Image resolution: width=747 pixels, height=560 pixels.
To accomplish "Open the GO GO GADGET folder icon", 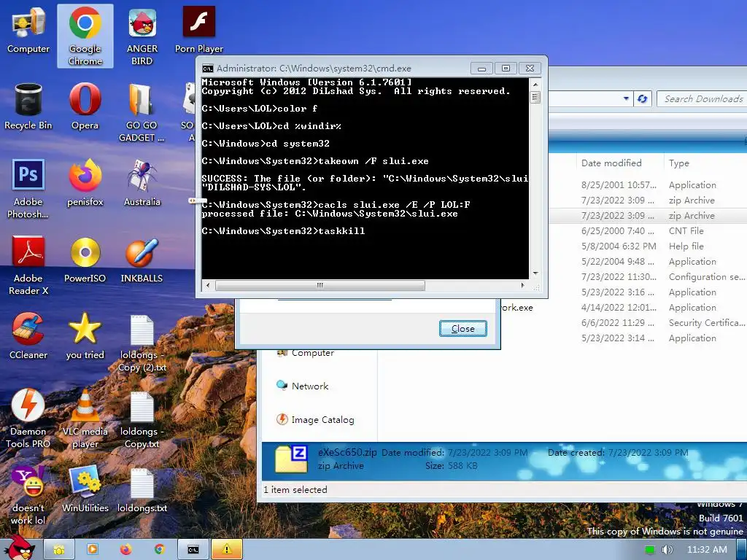I will click(142, 113).
